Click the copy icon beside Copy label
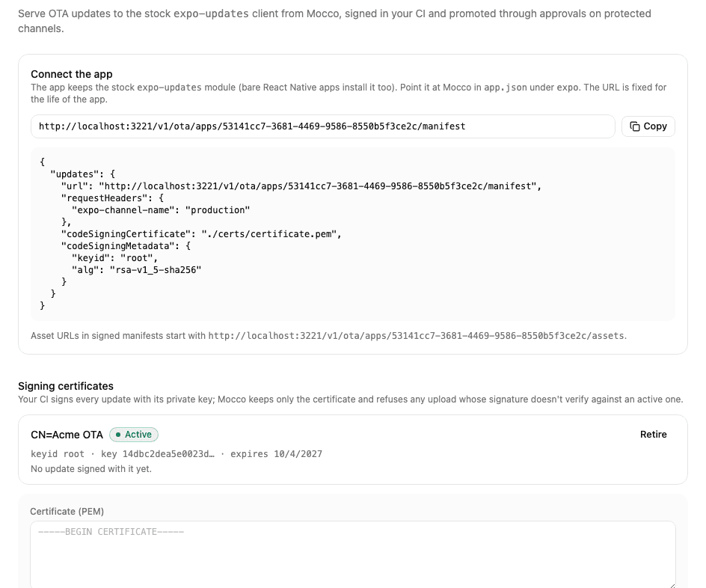The image size is (706, 588). (635, 126)
